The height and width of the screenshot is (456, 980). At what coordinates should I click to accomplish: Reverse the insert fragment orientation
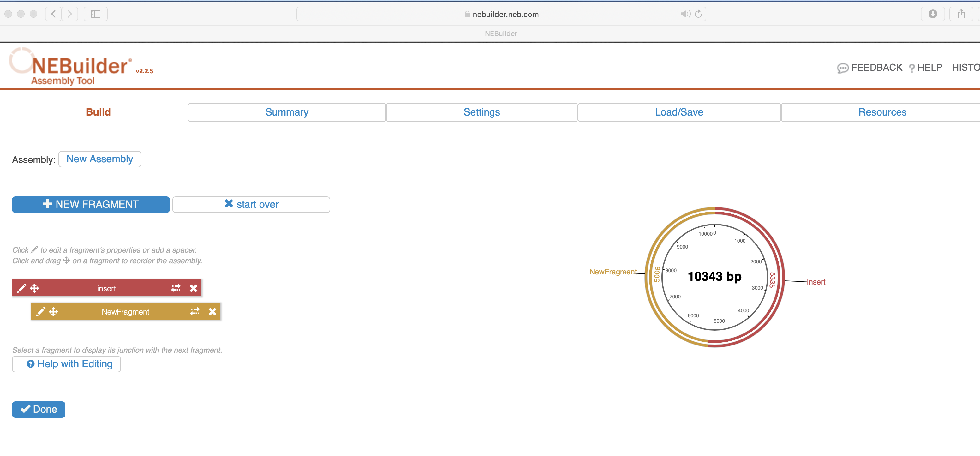coord(176,288)
